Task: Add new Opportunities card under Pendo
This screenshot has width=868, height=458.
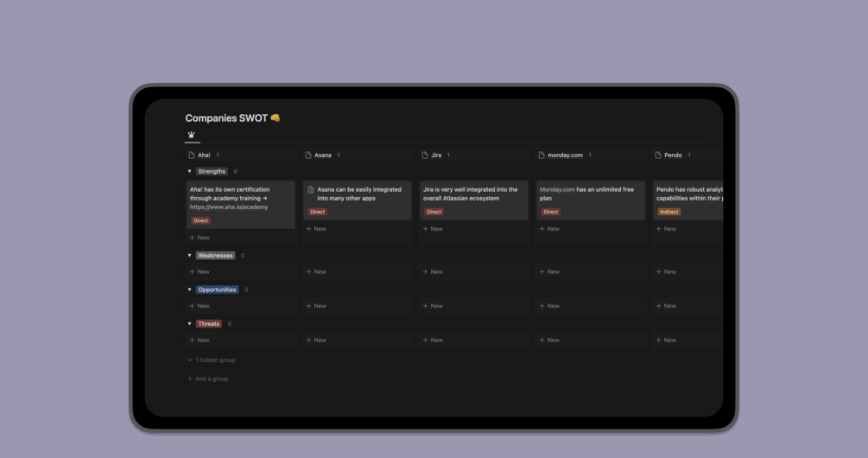Action: (x=667, y=306)
